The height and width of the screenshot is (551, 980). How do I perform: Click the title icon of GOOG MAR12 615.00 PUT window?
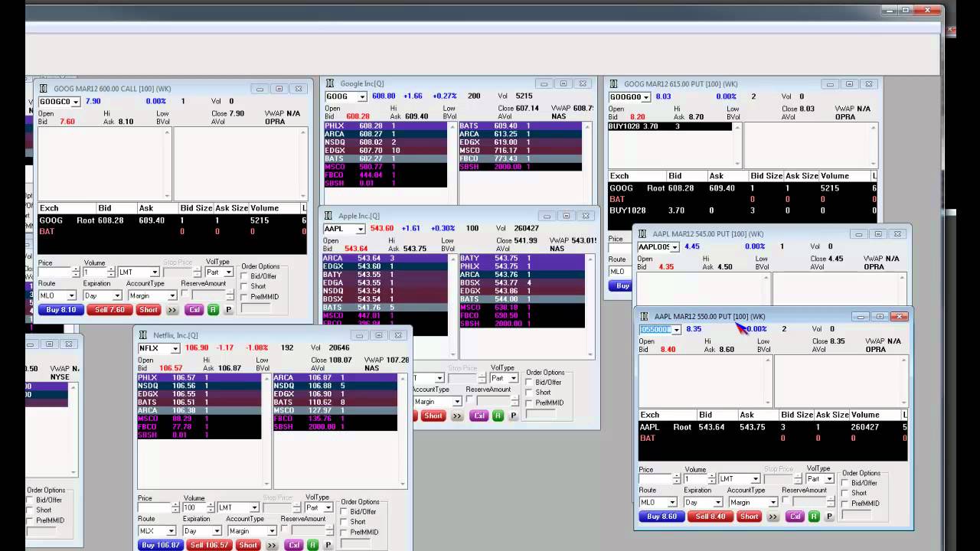(614, 84)
